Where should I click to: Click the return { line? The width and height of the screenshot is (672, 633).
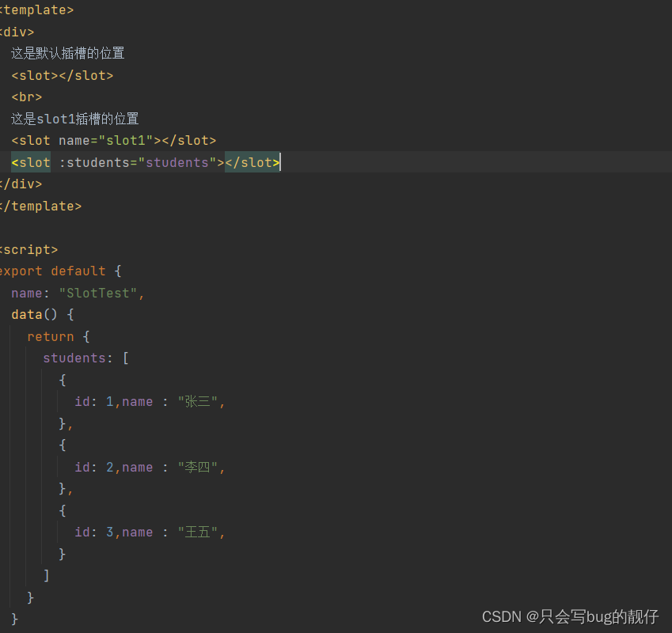(59, 336)
